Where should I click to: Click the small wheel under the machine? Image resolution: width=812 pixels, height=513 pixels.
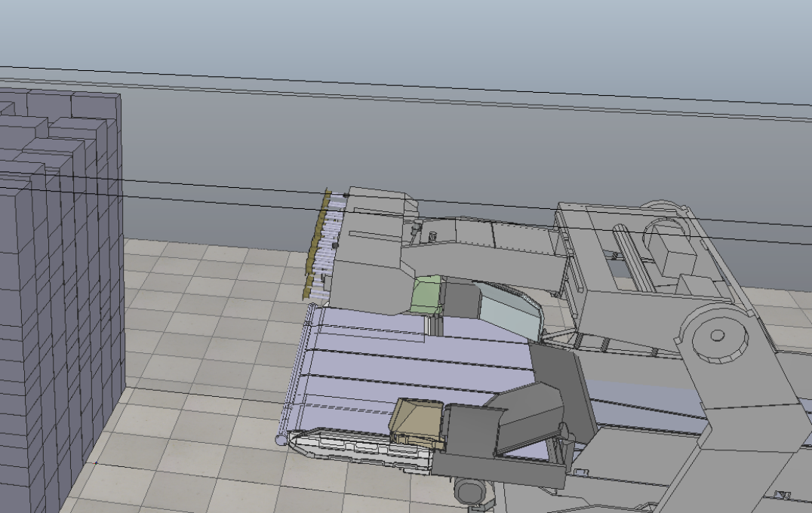(470, 490)
